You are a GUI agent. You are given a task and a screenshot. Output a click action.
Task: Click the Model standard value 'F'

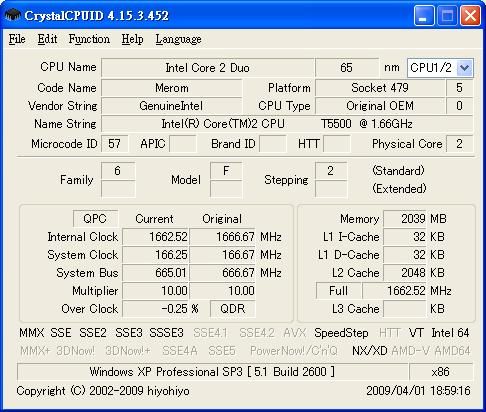226,171
